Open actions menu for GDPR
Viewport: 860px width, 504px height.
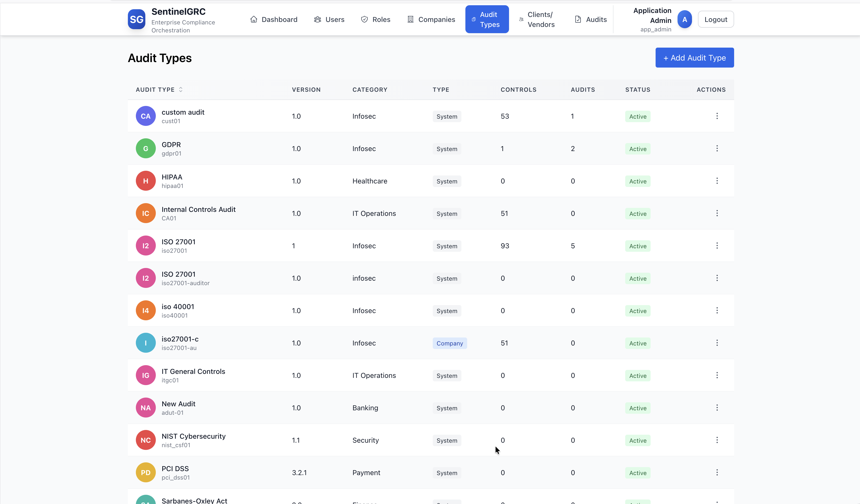(717, 149)
